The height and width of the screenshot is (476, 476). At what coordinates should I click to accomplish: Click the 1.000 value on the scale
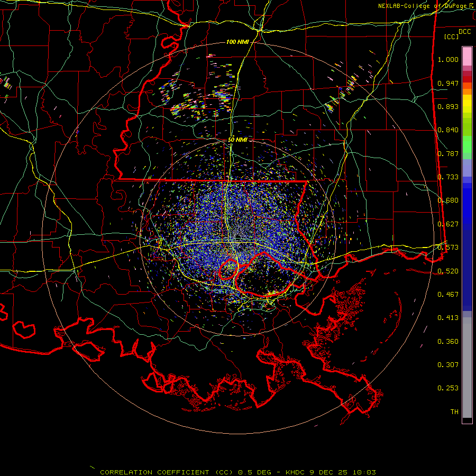[x=448, y=59]
